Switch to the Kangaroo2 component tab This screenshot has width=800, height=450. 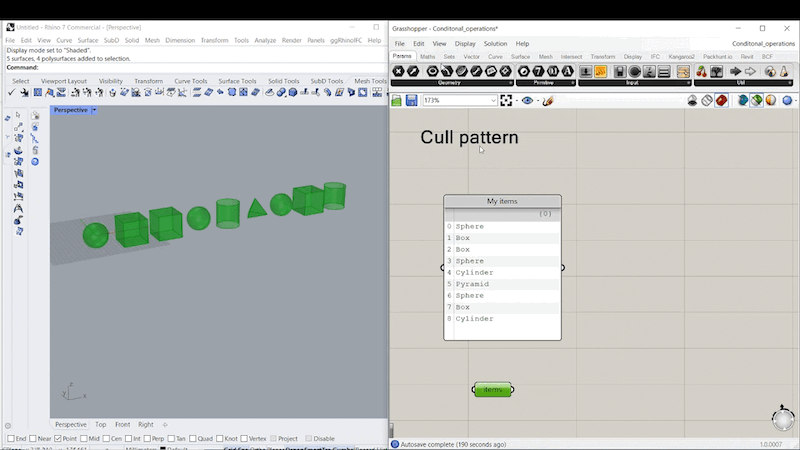click(x=682, y=57)
